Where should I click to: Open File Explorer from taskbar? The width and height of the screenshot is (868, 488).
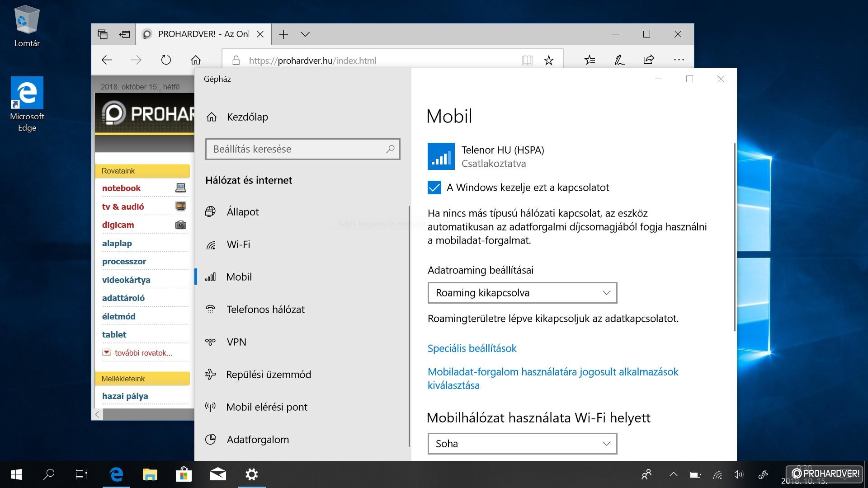150,474
